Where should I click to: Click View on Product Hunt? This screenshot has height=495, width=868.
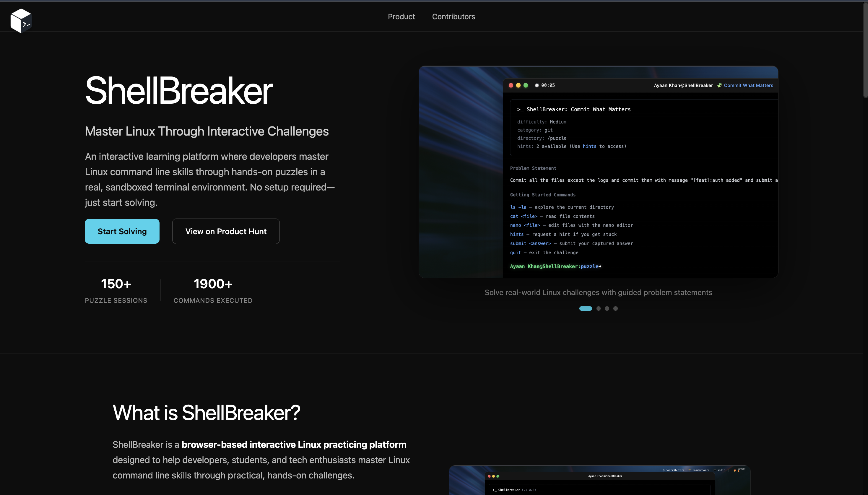coord(226,231)
